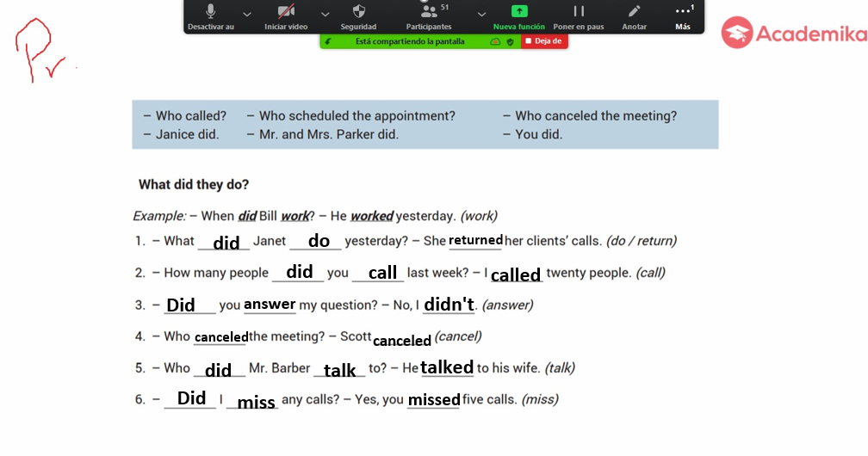Pause sharing with Poner en paus
The width and height of the screenshot is (868, 456).
(579, 16)
